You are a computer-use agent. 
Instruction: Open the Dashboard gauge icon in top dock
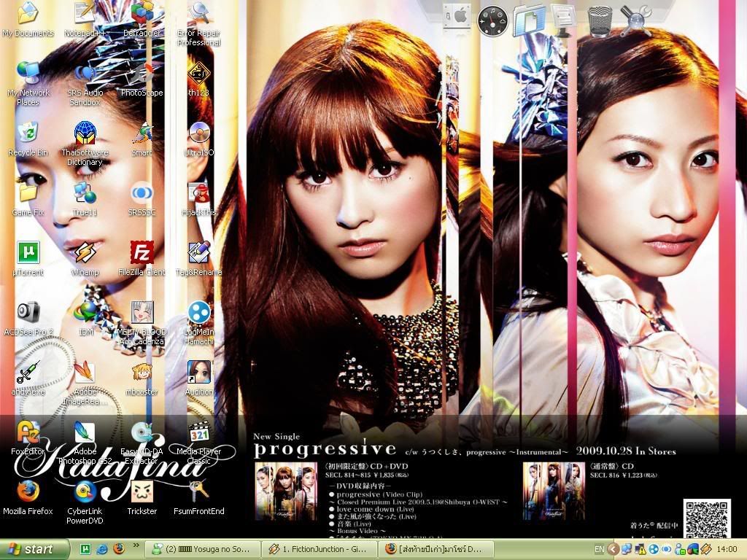[492, 20]
